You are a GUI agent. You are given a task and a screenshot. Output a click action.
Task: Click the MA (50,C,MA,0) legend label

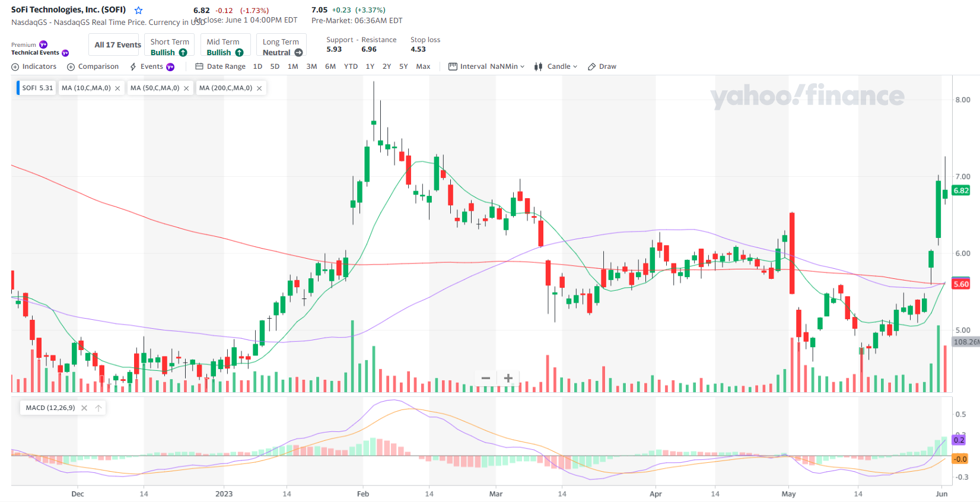pyautogui.click(x=155, y=88)
